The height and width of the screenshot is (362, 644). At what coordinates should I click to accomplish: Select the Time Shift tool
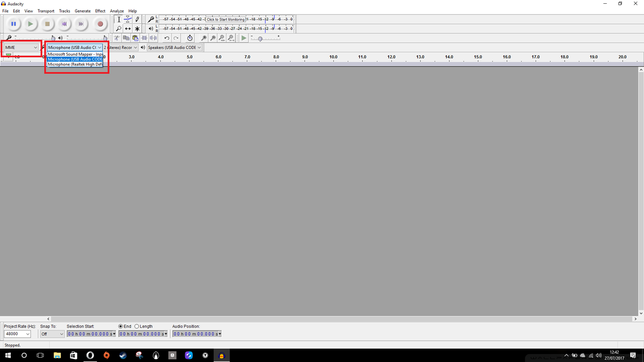[128, 28]
